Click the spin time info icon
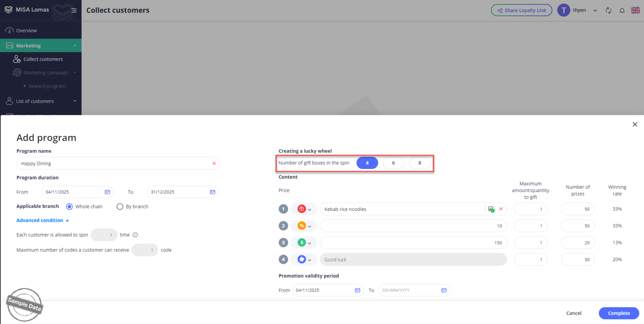The image size is (644, 324). point(135,235)
